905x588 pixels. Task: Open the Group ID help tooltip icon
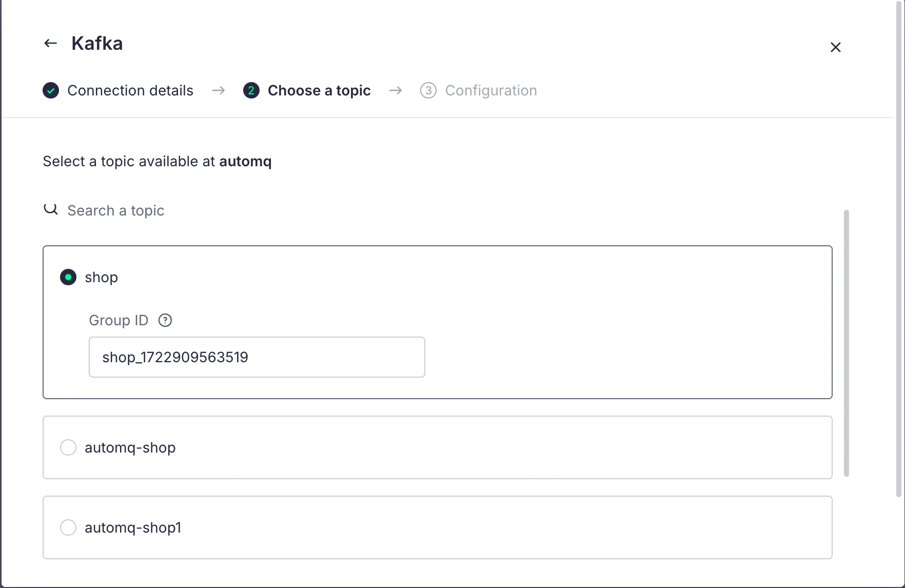click(x=165, y=321)
